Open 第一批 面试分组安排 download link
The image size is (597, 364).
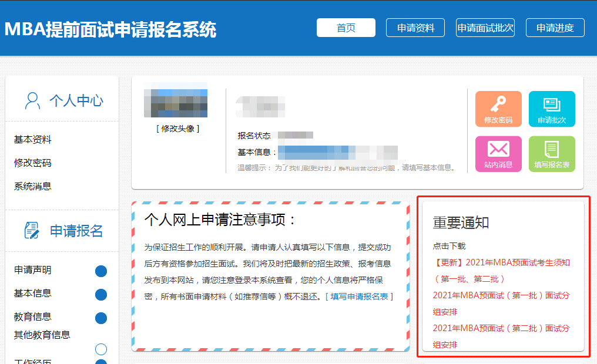(x=501, y=295)
